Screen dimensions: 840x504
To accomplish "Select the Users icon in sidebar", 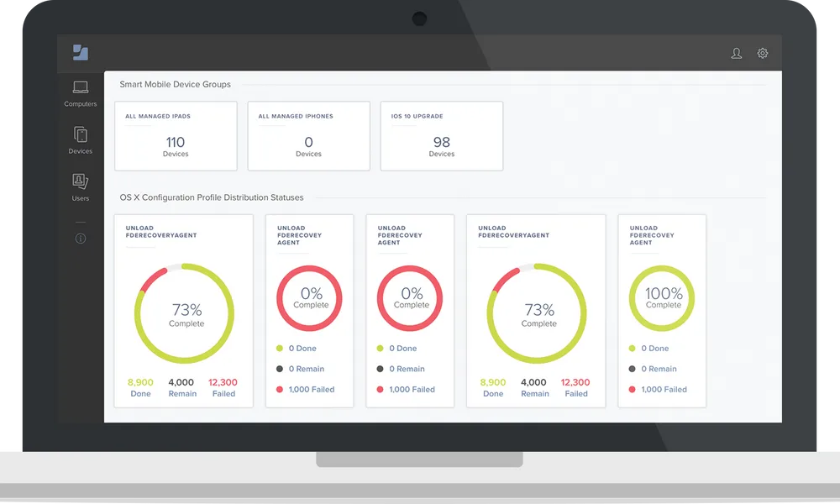I will [x=81, y=181].
